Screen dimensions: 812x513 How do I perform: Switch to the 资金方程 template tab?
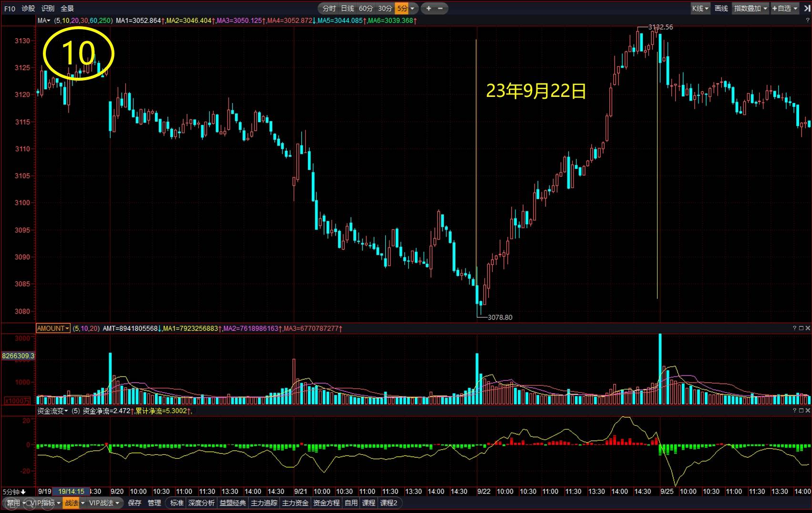[x=327, y=503]
